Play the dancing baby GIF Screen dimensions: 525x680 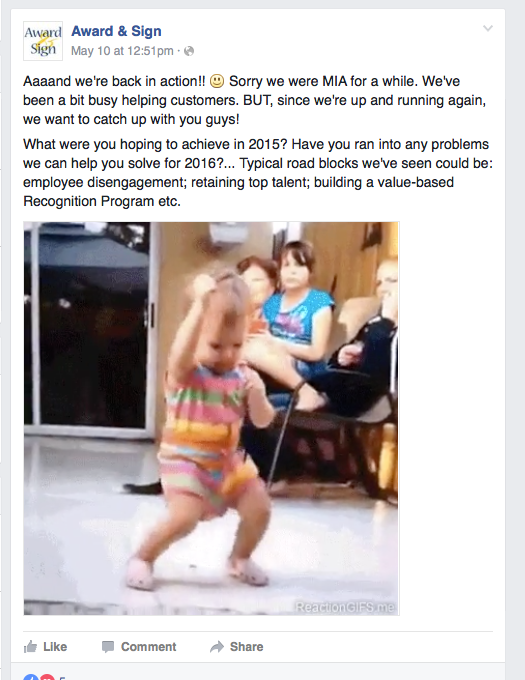[x=211, y=418]
